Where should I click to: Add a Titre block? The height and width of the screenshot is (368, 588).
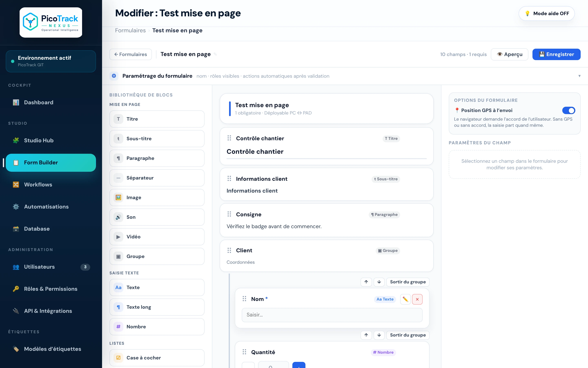(157, 119)
